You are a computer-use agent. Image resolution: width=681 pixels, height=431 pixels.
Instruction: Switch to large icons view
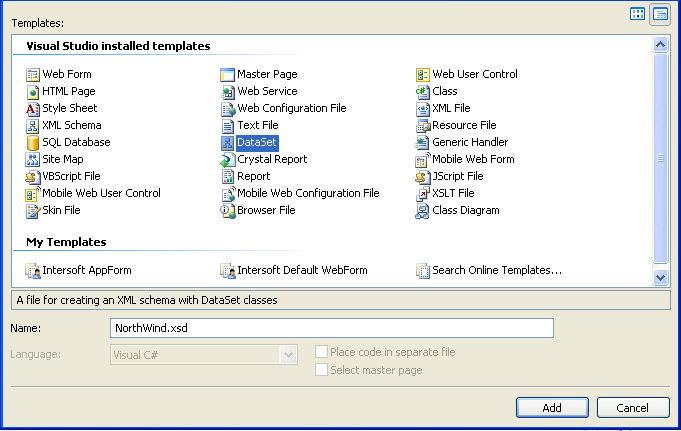click(638, 14)
